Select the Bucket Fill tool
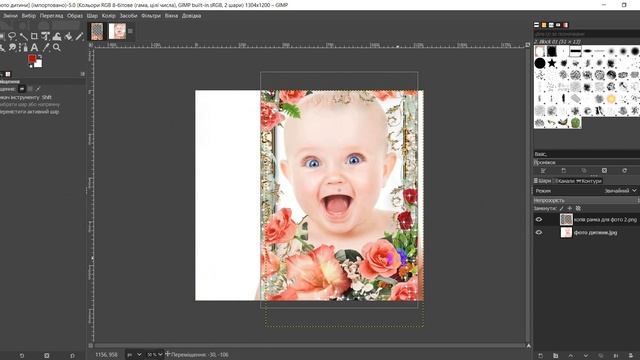640x360 pixels. point(68,36)
